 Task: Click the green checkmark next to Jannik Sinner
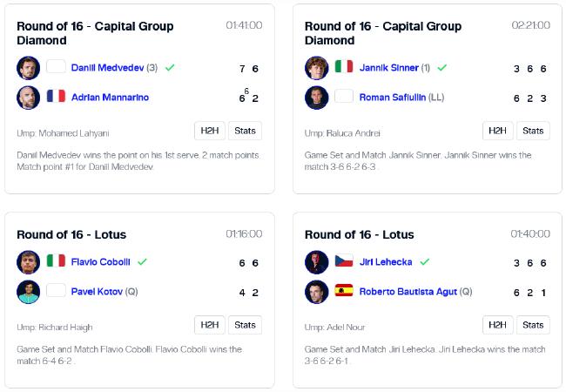click(x=441, y=67)
